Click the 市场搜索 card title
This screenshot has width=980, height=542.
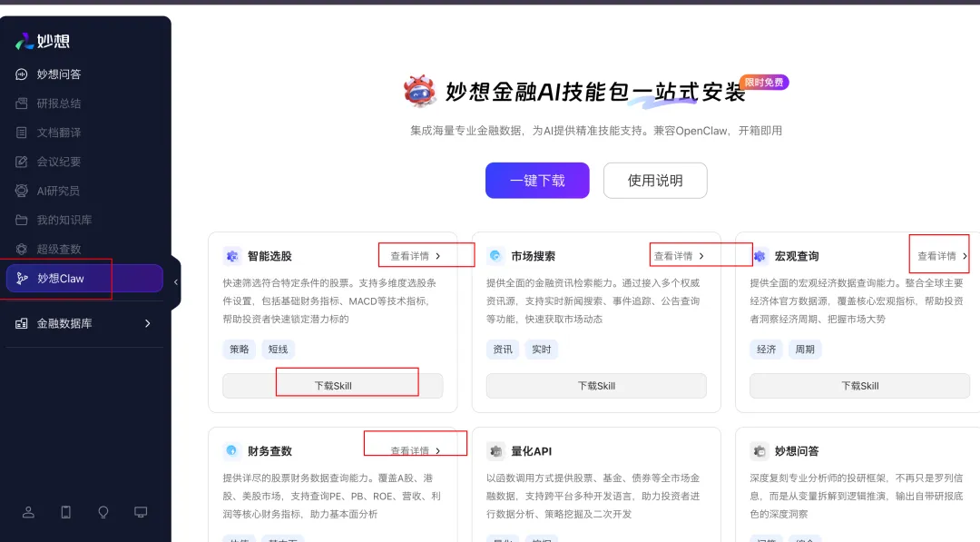click(x=534, y=256)
